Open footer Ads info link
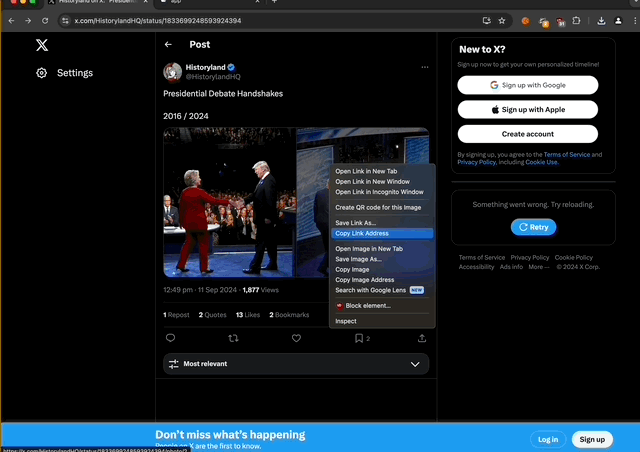 tap(511, 267)
